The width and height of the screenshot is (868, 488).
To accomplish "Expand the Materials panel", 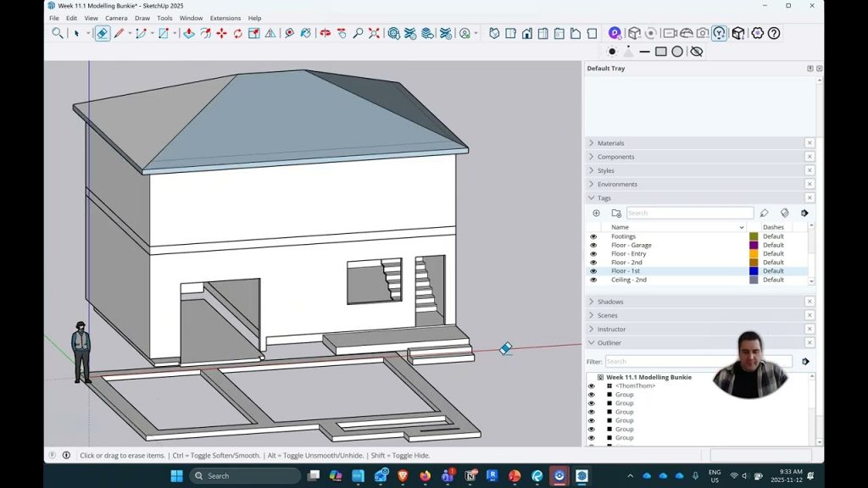I will [610, 143].
